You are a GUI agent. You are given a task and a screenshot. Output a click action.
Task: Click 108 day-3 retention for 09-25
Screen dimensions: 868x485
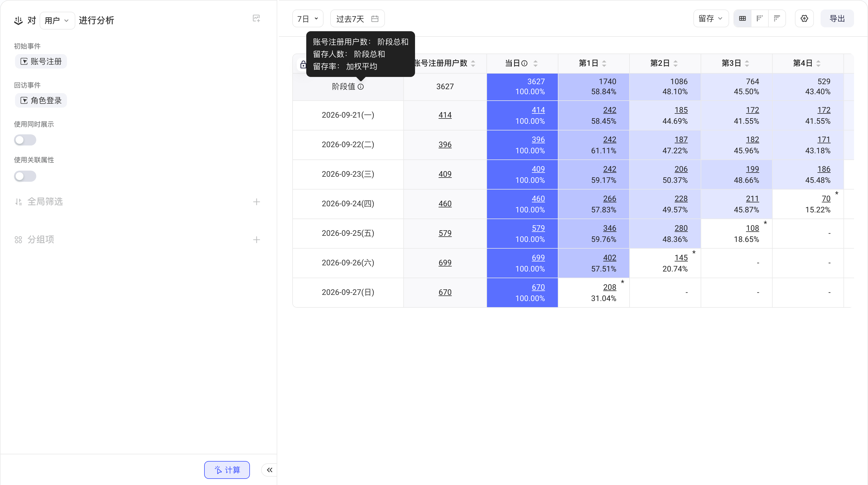tap(752, 228)
